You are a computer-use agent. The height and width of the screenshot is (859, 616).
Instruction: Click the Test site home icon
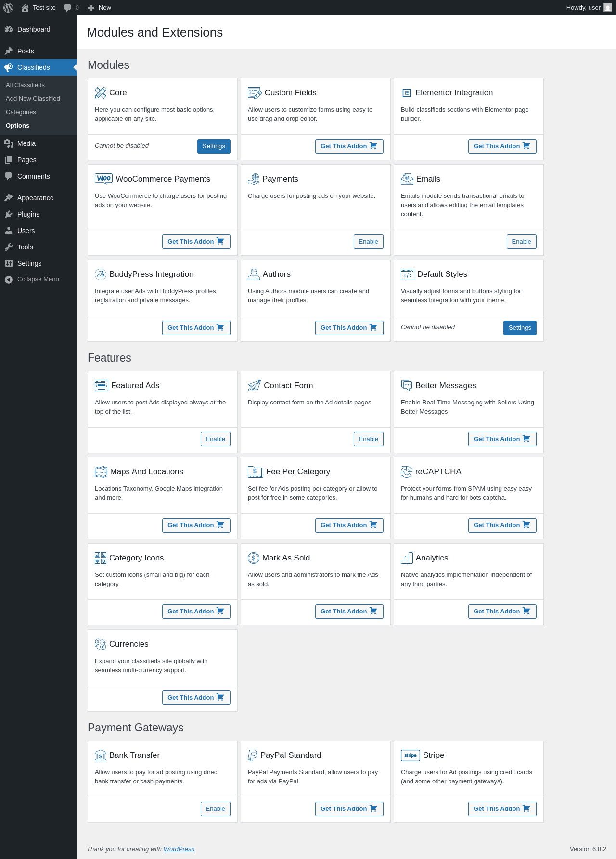point(25,8)
